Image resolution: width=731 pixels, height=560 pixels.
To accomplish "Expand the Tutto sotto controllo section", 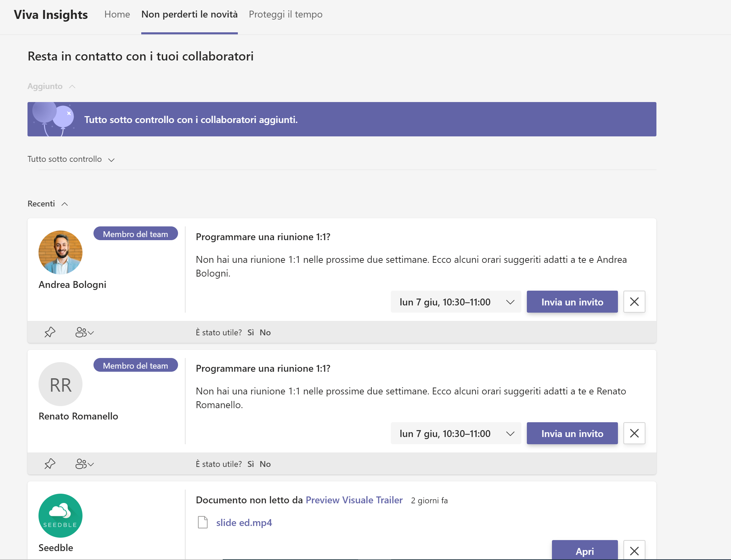I will (x=71, y=159).
